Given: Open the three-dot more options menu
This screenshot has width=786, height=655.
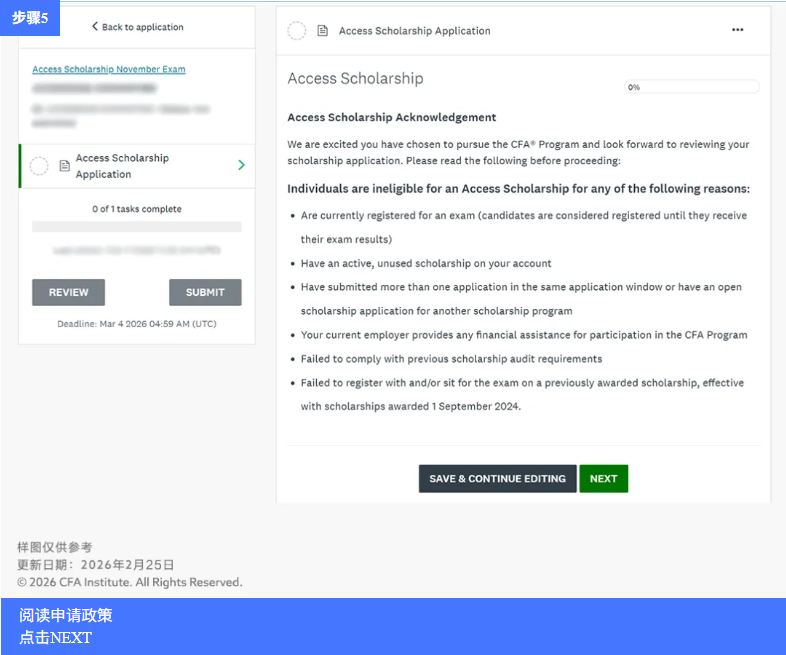Looking at the screenshot, I should tap(737, 30).
